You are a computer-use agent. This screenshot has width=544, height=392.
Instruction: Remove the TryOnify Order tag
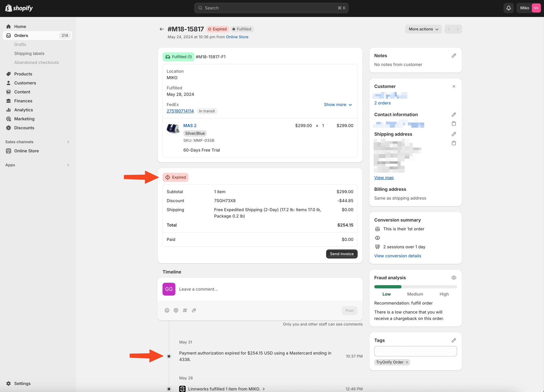click(x=407, y=362)
